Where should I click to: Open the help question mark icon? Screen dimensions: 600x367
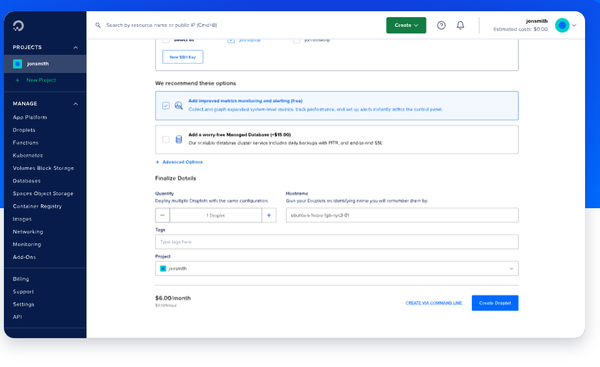[441, 25]
